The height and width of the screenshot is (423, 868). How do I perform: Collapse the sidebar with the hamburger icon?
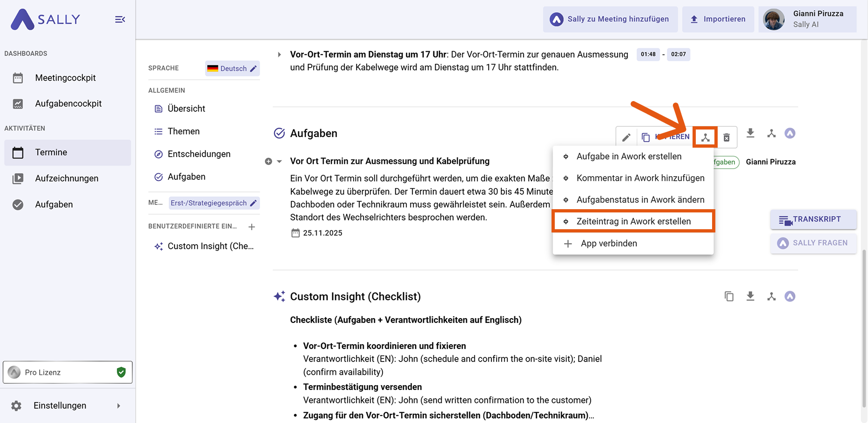pyautogui.click(x=120, y=20)
